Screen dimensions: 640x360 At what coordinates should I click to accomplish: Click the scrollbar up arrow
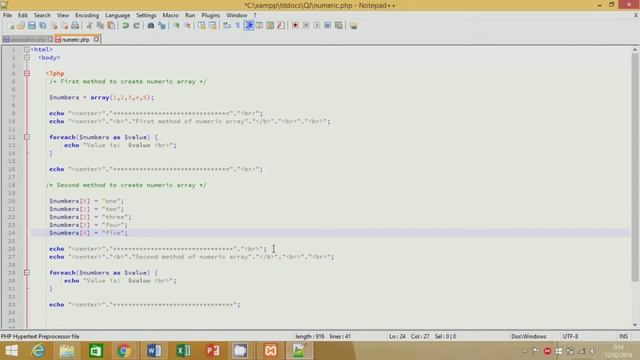(635, 49)
